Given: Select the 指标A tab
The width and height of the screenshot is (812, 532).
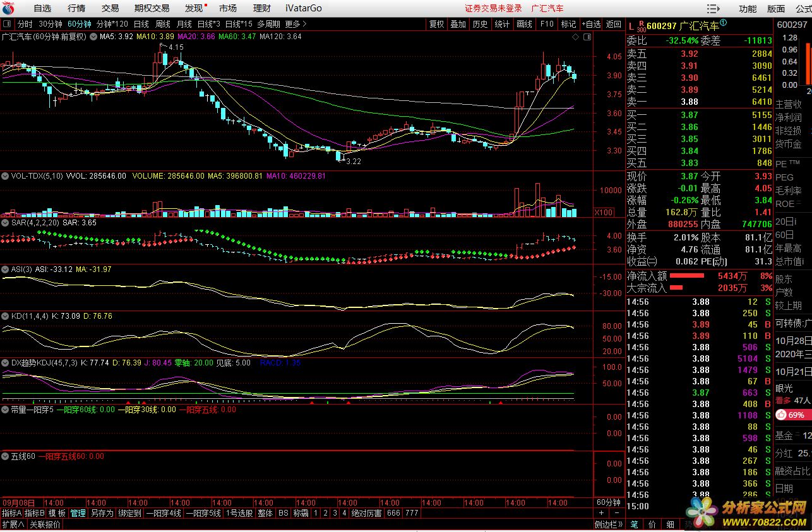Looking at the screenshot, I should [x=11, y=513].
